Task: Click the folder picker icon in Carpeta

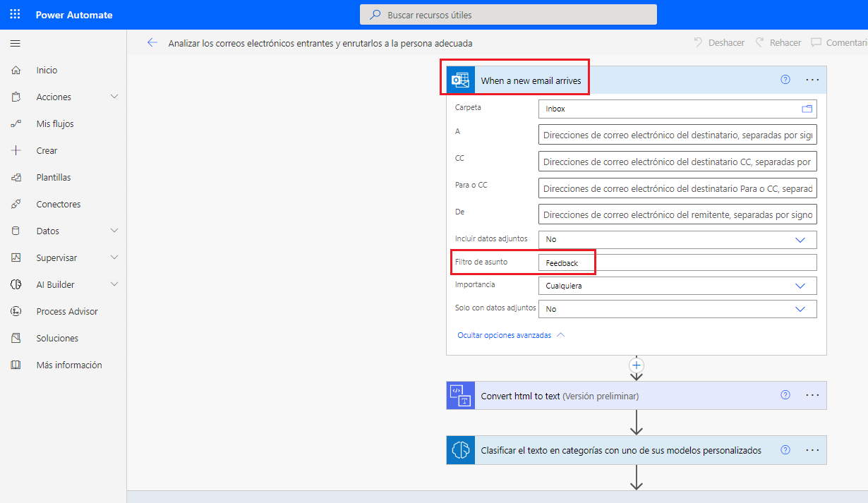Action: pyautogui.click(x=807, y=109)
